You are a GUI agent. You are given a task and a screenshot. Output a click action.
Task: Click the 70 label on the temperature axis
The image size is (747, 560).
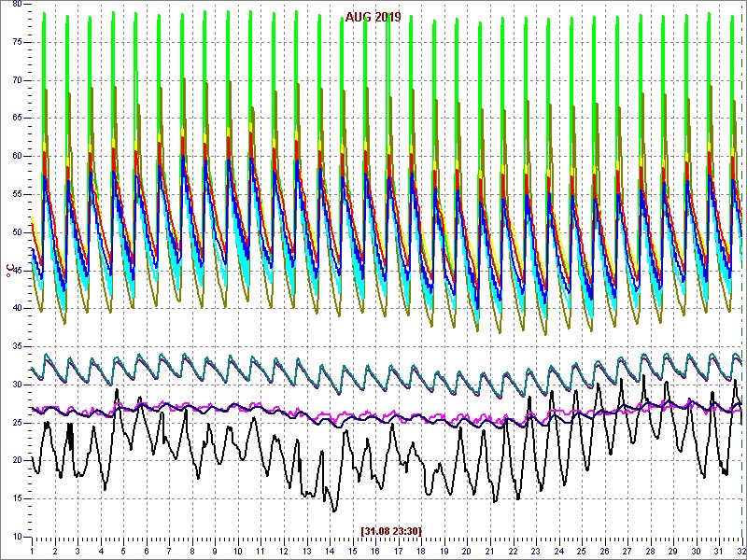pos(17,80)
